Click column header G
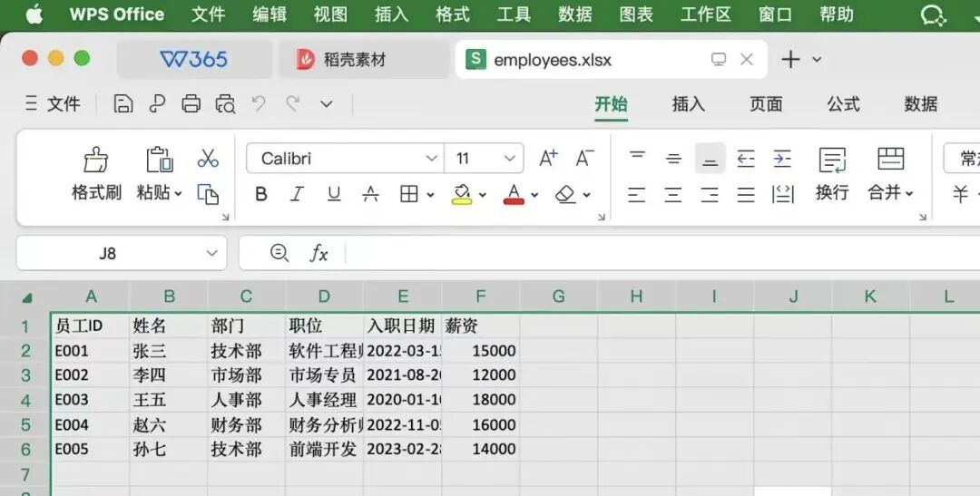 click(x=559, y=297)
